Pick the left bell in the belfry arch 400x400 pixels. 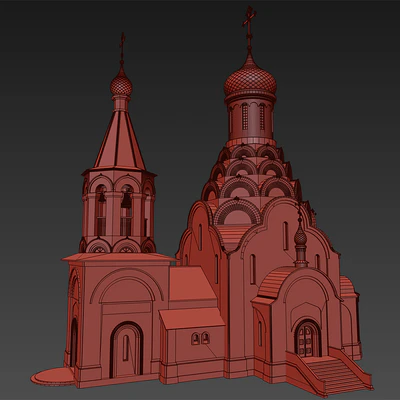[x=102, y=196]
